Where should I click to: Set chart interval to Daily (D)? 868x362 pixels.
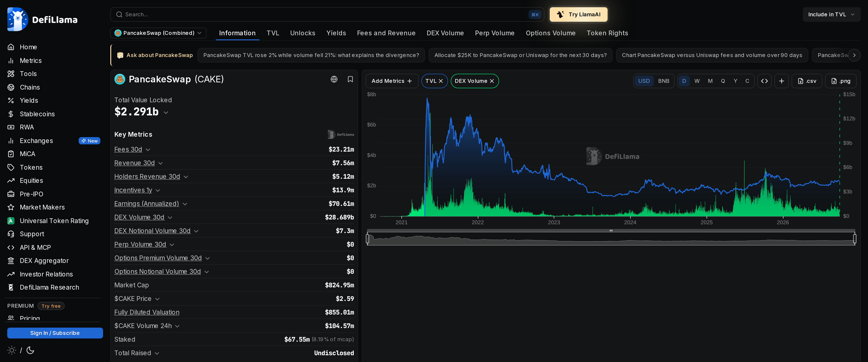(684, 81)
